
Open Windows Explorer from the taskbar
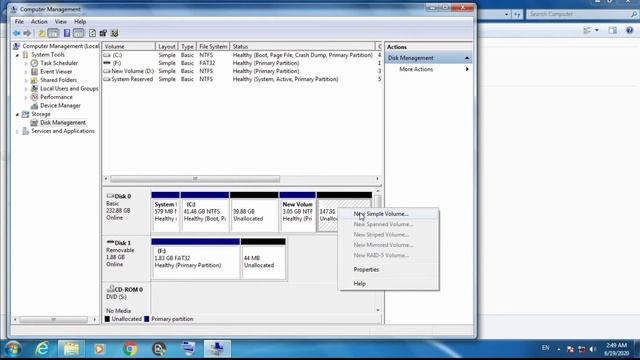pyautogui.click(x=71, y=349)
